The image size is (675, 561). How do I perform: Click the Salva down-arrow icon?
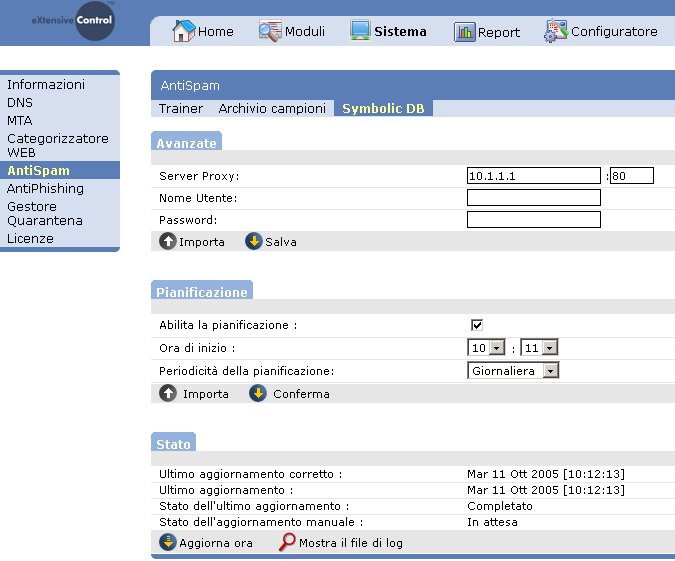(254, 241)
